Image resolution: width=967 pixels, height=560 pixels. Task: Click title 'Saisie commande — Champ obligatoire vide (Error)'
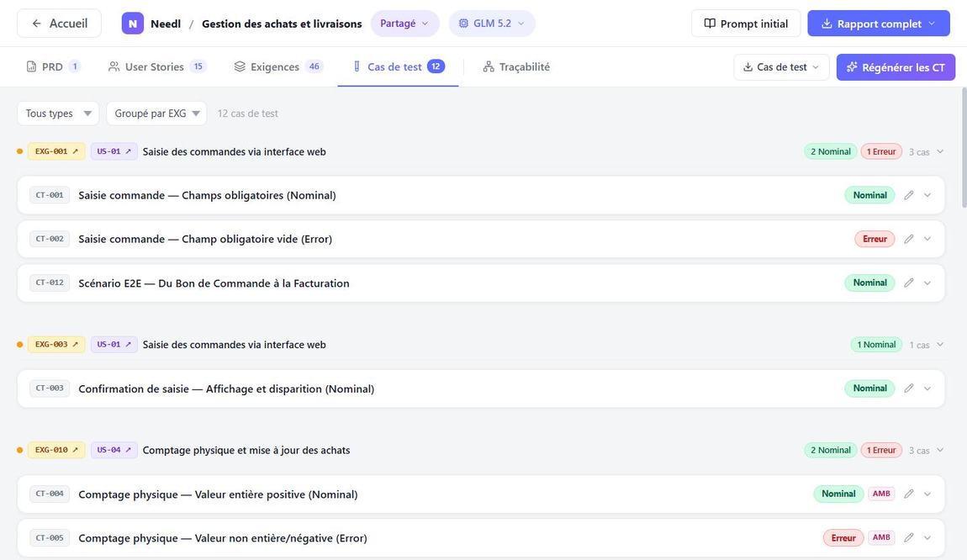pyautogui.click(x=205, y=240)
